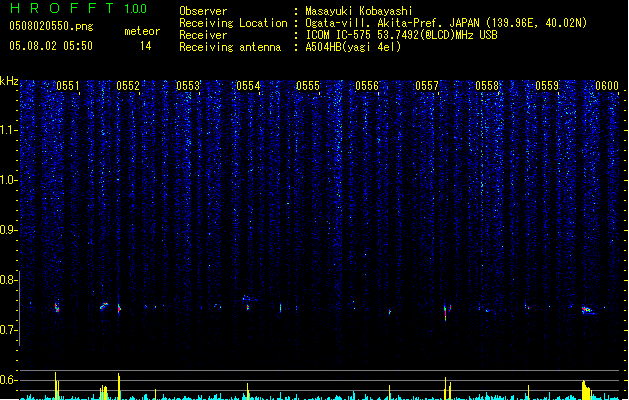Click the 0556 time marker
The image size is (629, 400).
coord(367,86)
